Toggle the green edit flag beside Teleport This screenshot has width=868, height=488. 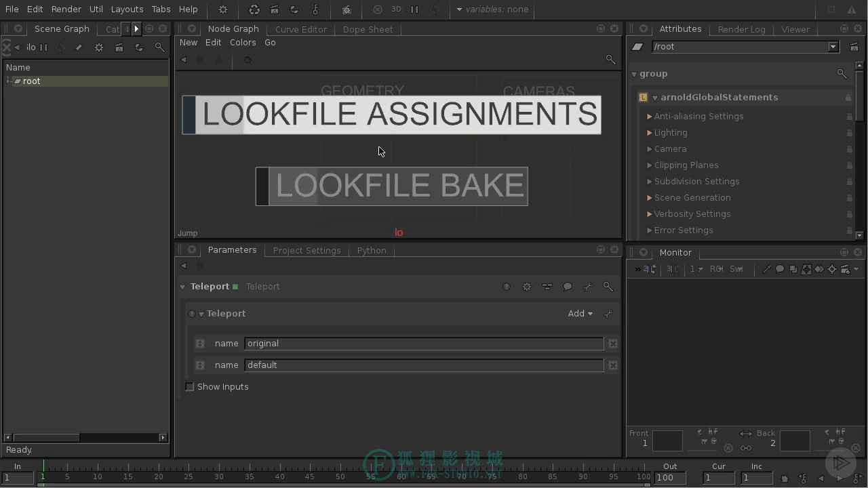[235, 287]
